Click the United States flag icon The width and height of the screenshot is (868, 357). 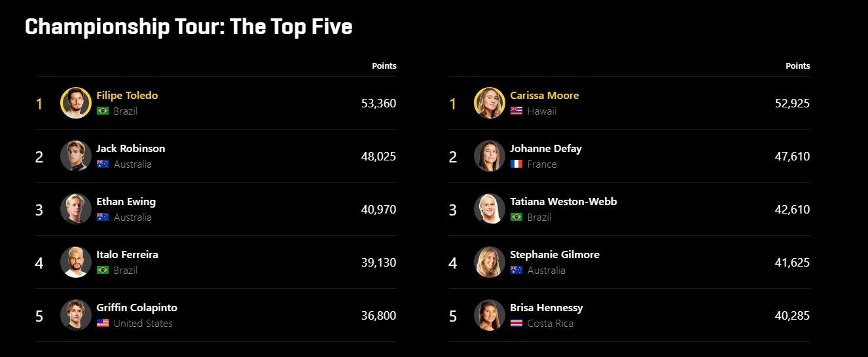103,324
